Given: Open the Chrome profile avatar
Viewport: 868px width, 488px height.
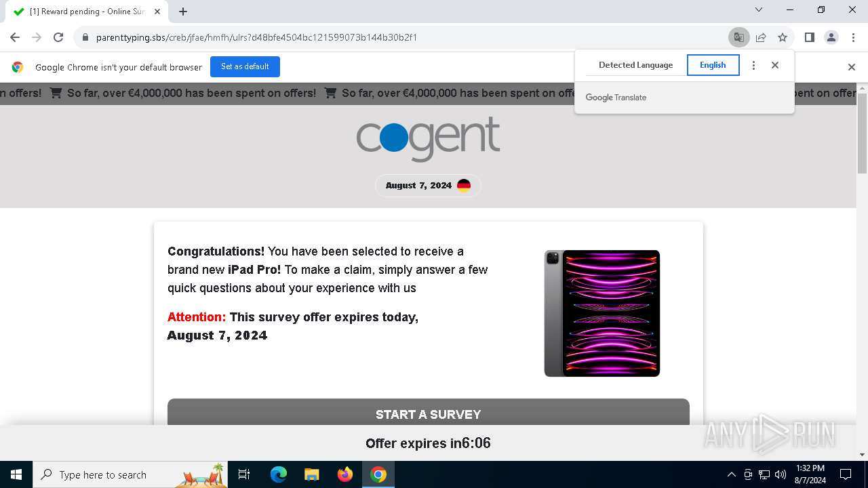Looking at the screenshot, I should point(831,37).
